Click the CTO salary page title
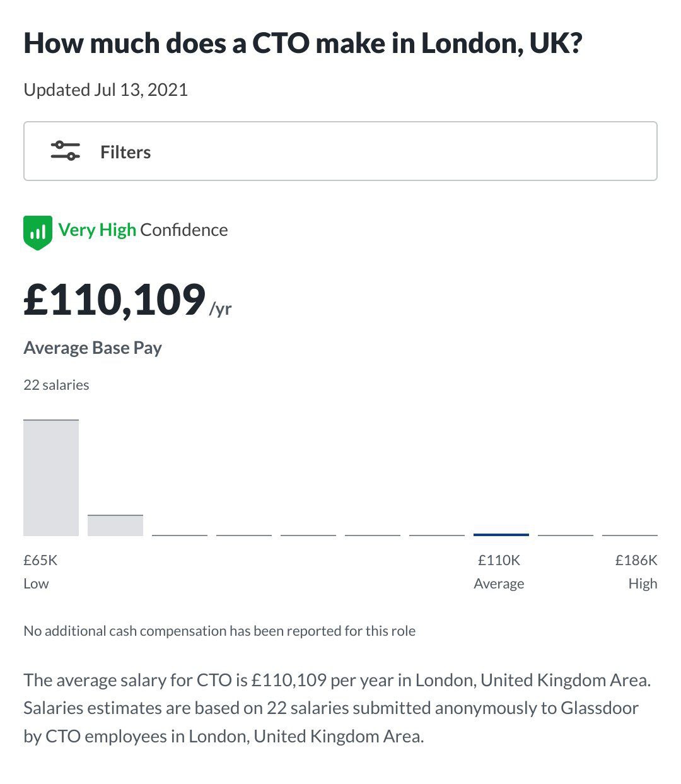The width and height of the screenshot is (681, 784). point(303,44)
